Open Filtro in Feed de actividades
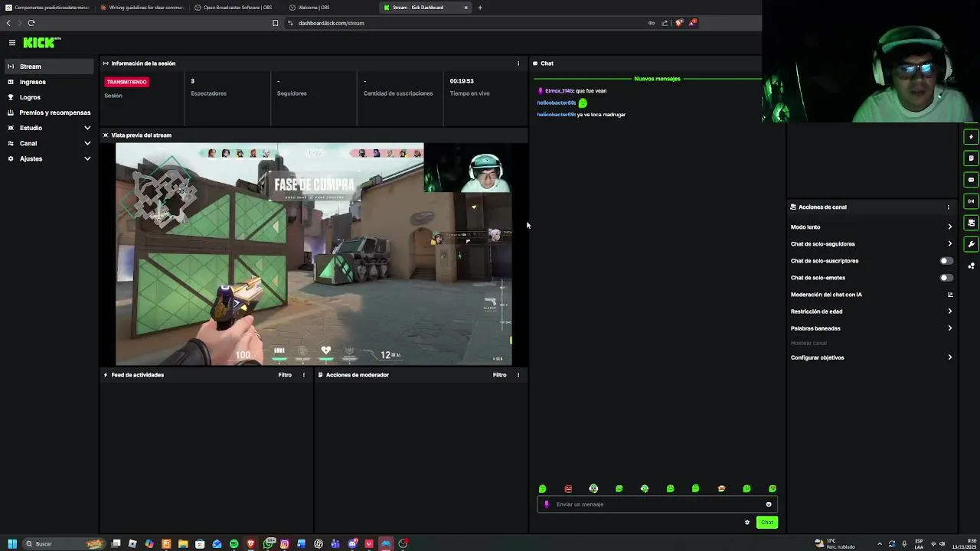The width and height of the screenshot is (980, 551). 285,375
